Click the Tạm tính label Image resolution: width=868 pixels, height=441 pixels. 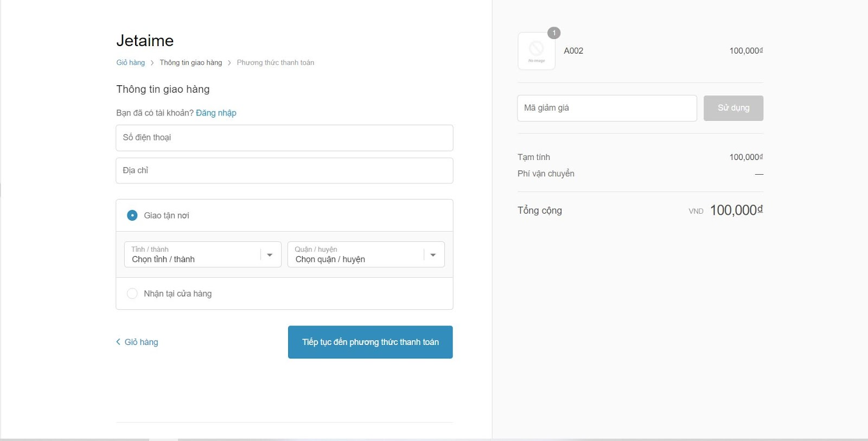pos(534,157)
